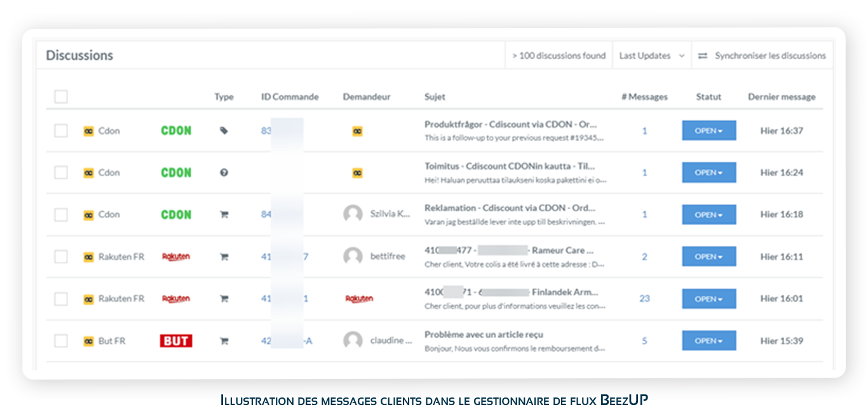
Task: Click the Rakuten marketplace logo in the bettifree row
Action: [x=176, y=257]
